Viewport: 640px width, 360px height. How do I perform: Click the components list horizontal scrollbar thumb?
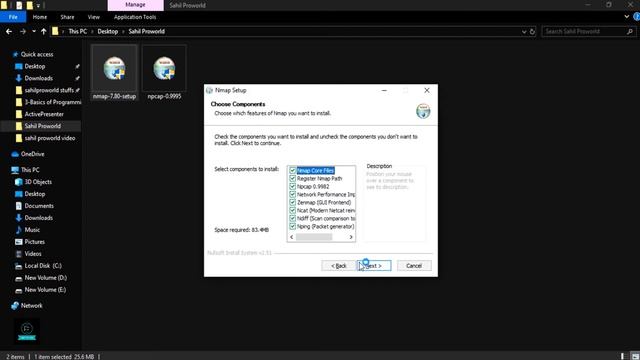314,237
